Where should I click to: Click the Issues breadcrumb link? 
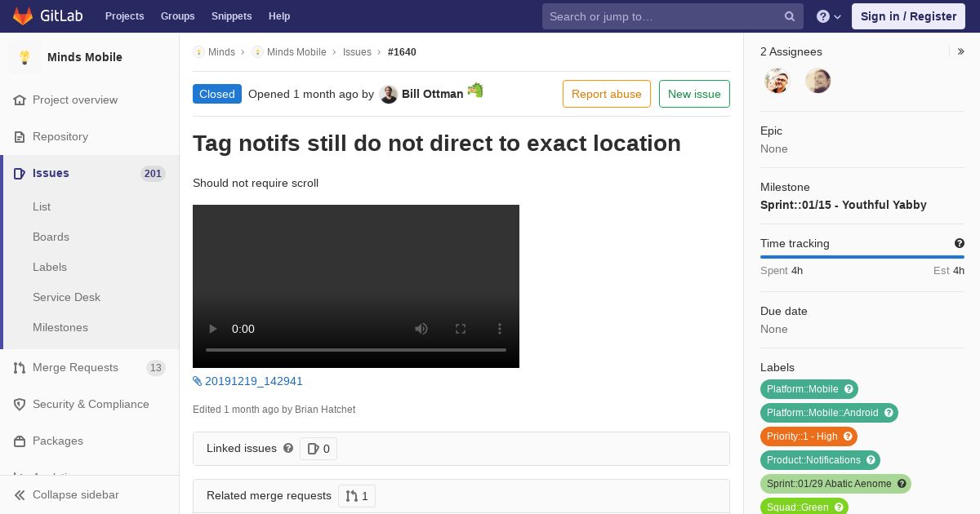pyautogui.click(x=357, y=52)
